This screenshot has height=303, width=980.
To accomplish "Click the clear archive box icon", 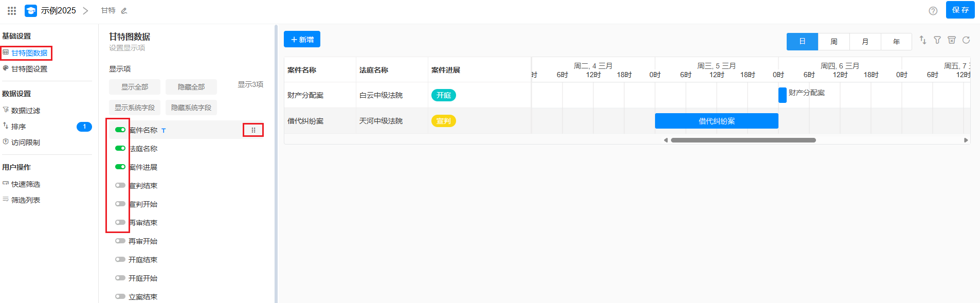I will [952, 40].
